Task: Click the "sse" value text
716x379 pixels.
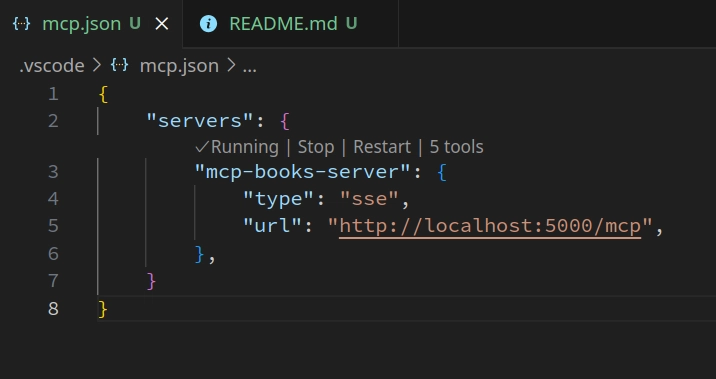Action: 369,199
